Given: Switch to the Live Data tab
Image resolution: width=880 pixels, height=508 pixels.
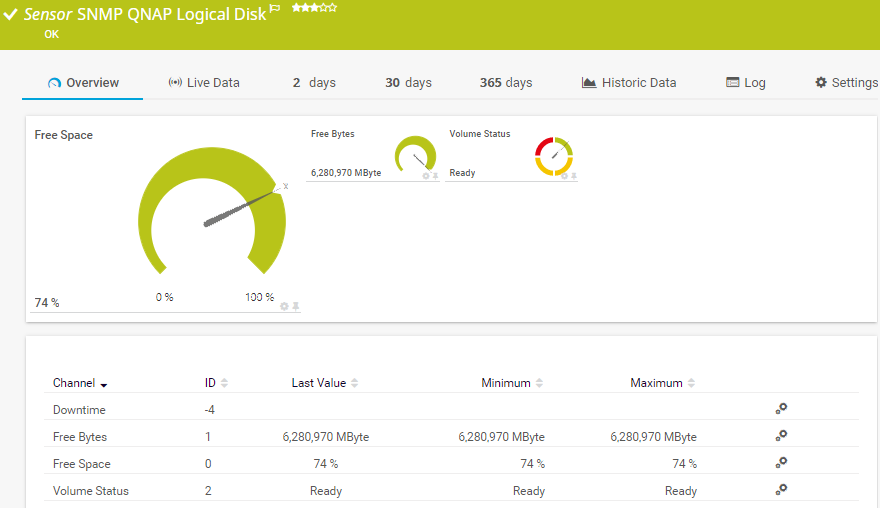Looking at the screenshot, I should coord(204,83).
